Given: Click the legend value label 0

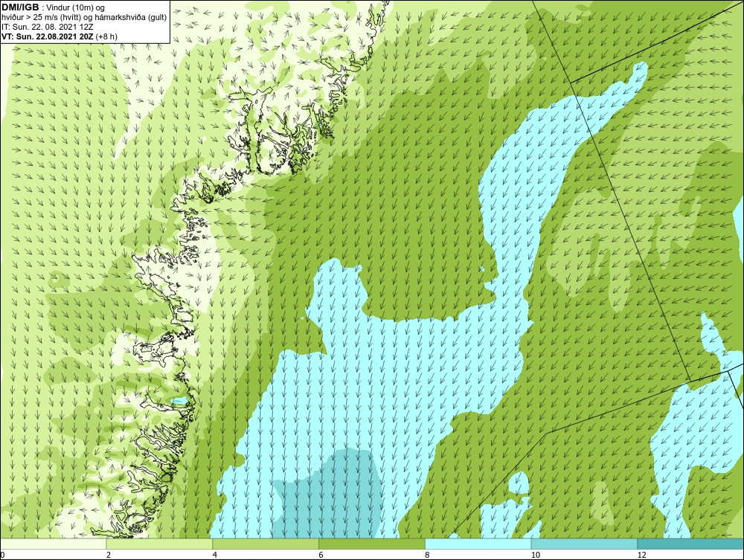Looking at the screenshot, I should pyautogui.click(x=3, y=555).
